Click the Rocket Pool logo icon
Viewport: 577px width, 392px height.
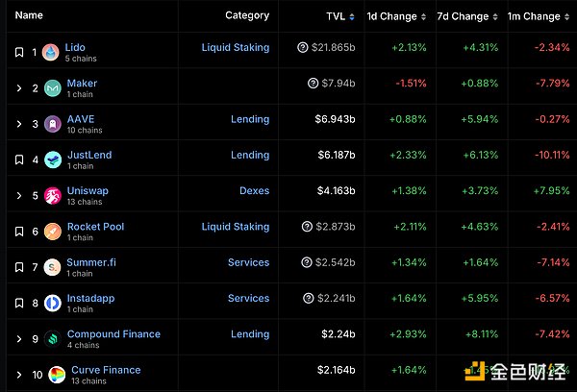(50, 232)
